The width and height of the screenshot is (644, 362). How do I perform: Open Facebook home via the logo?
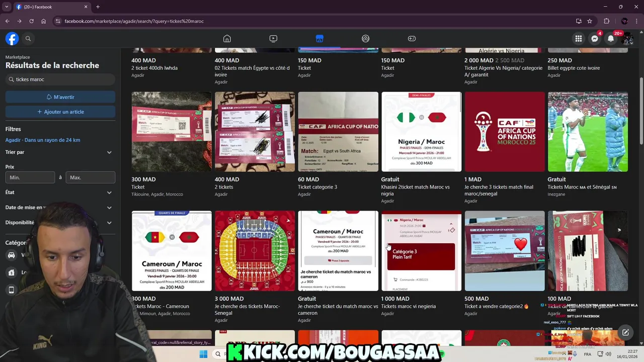pos(12,39)
